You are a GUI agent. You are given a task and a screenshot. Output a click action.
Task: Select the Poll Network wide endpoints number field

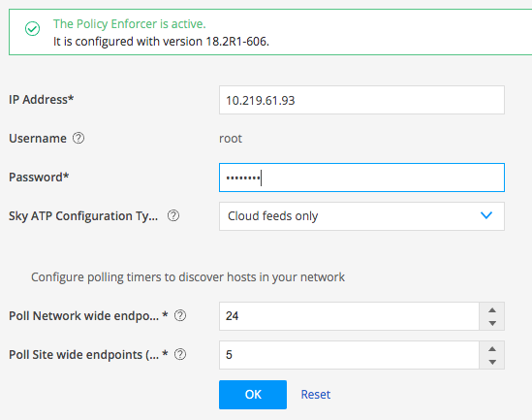pos(349,316)
